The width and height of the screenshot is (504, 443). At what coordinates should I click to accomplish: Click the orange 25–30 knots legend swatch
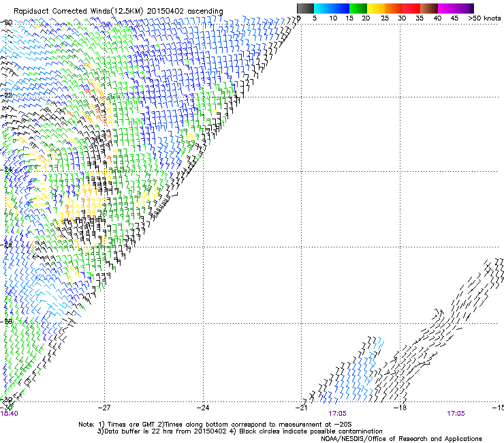coord(394,8)
